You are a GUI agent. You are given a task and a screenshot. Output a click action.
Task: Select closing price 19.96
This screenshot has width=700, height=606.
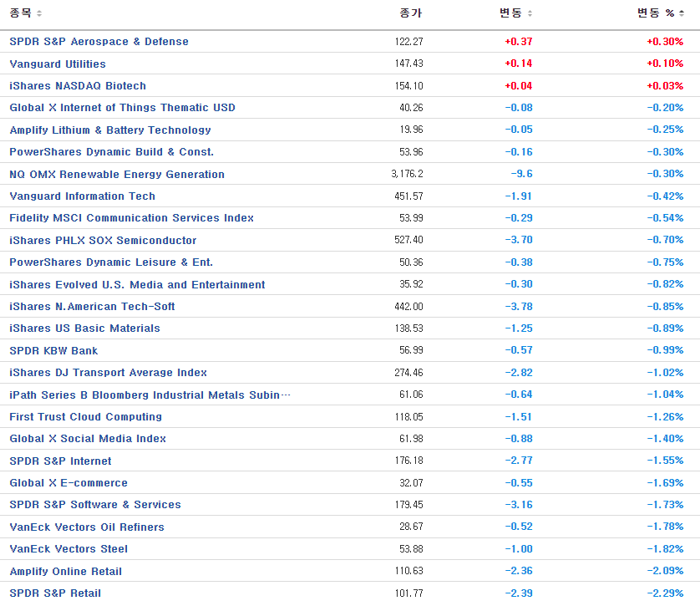coord(411,130)
